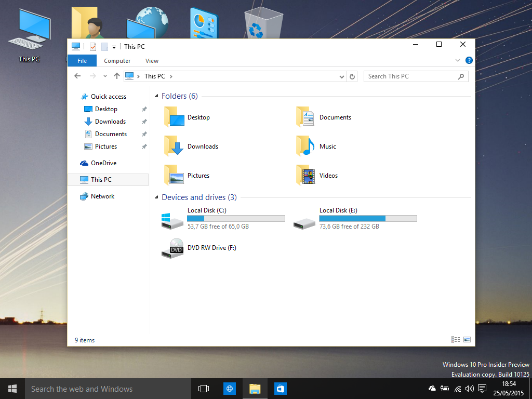Switch to the Computer ribbon tab

[117, 61]
